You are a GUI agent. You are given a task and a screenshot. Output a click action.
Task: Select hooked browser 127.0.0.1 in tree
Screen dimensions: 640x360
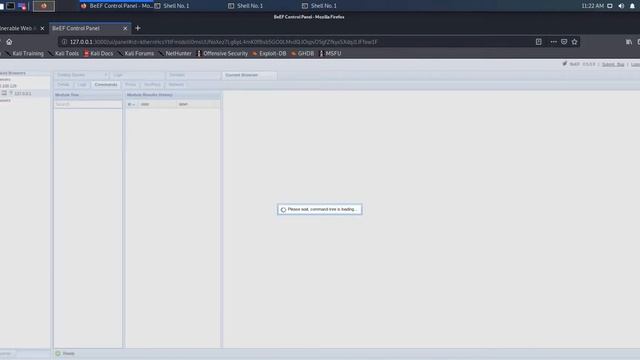pos(22,93)
